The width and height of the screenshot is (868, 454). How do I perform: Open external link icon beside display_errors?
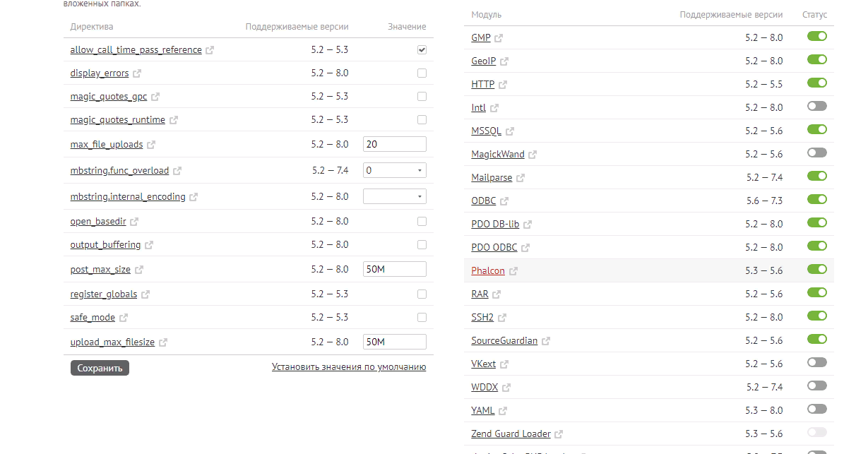[x=137, y=73]
